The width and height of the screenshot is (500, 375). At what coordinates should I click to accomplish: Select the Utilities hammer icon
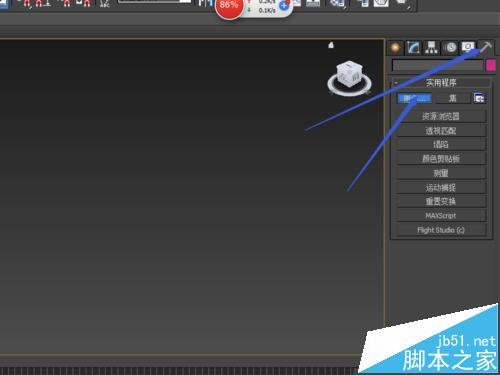tap(486, 48)
